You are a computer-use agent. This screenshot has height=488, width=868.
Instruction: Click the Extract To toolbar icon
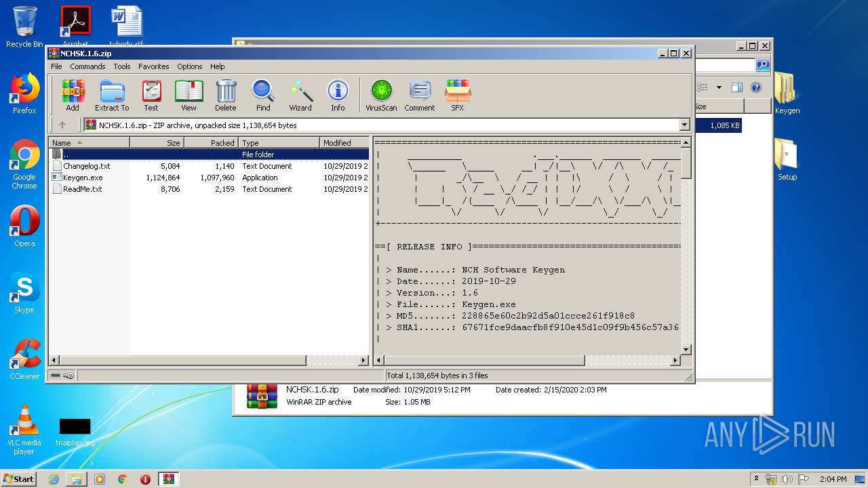(x=112, y=96)
